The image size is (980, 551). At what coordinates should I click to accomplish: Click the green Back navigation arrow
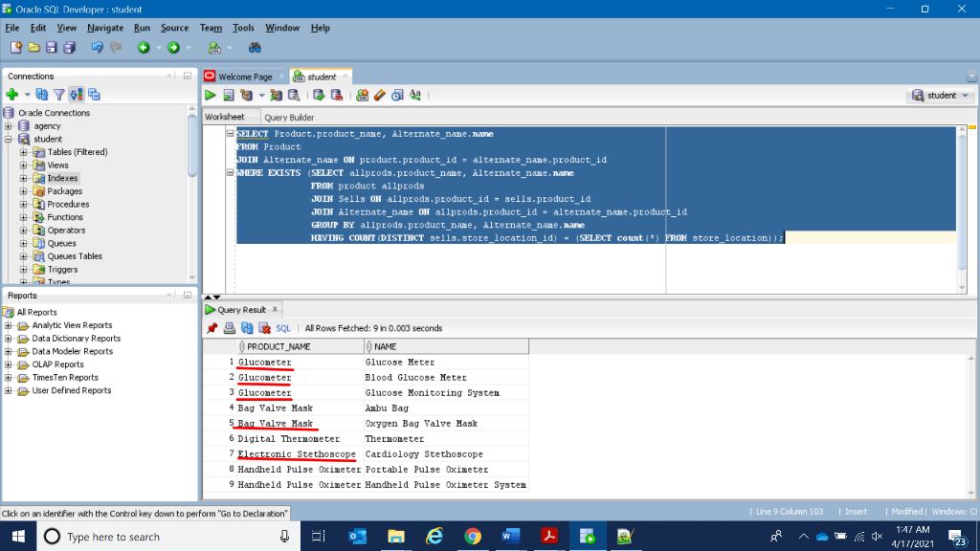[x=144, y=48]
